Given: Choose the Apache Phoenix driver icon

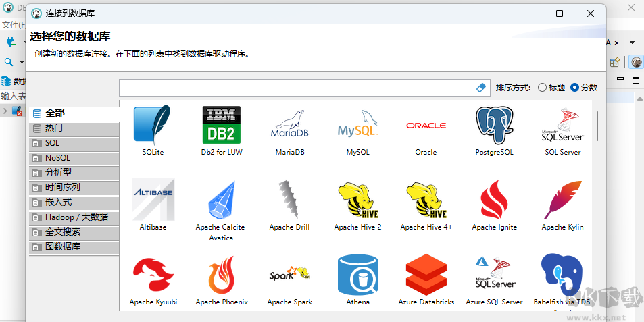Looking at the screenshot, I should (x=222, y=275).
